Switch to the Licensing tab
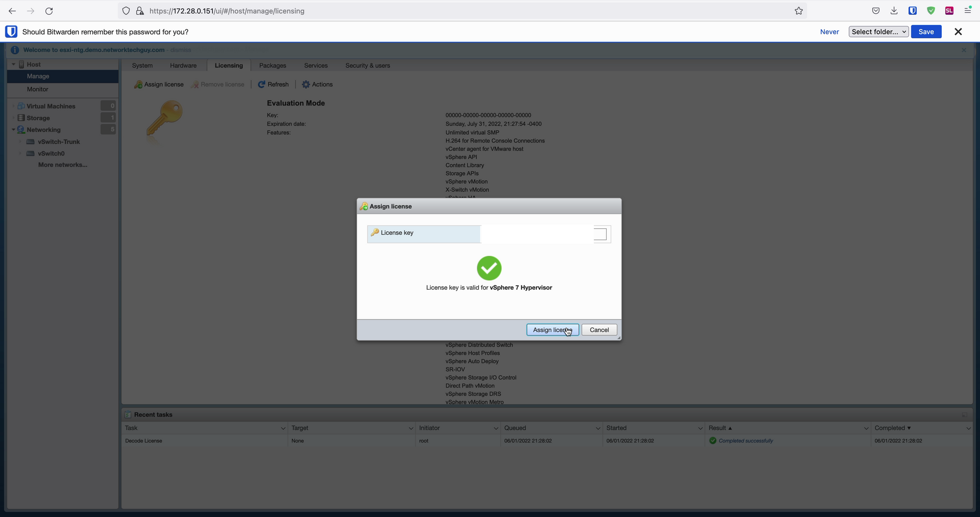This screenshot has height=517, width=980. pyautogui.click(x=229, y=66)
